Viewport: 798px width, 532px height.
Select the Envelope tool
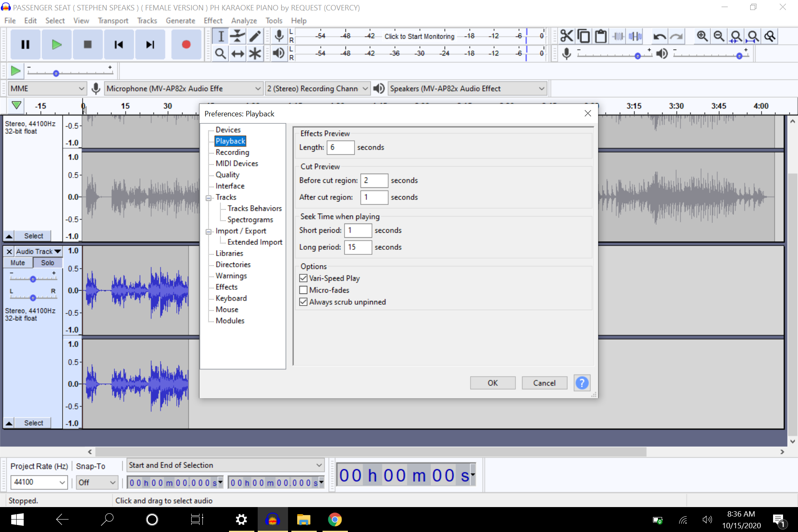[237, 36]
